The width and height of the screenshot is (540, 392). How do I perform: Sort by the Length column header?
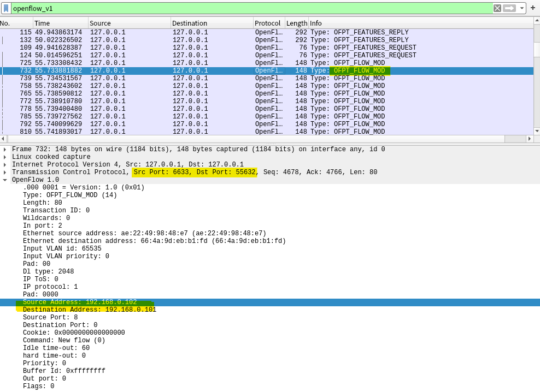[297, 23]
